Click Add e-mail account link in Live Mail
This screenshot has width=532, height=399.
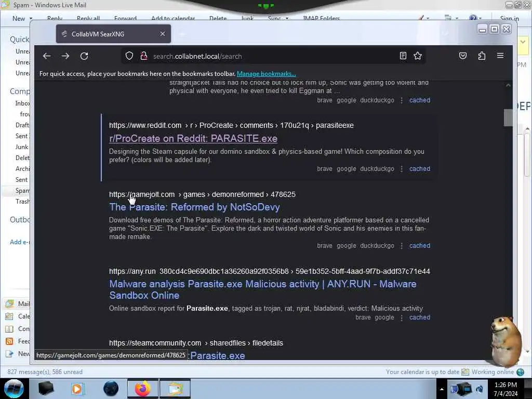pyautogui.click(x=20, y=242)
